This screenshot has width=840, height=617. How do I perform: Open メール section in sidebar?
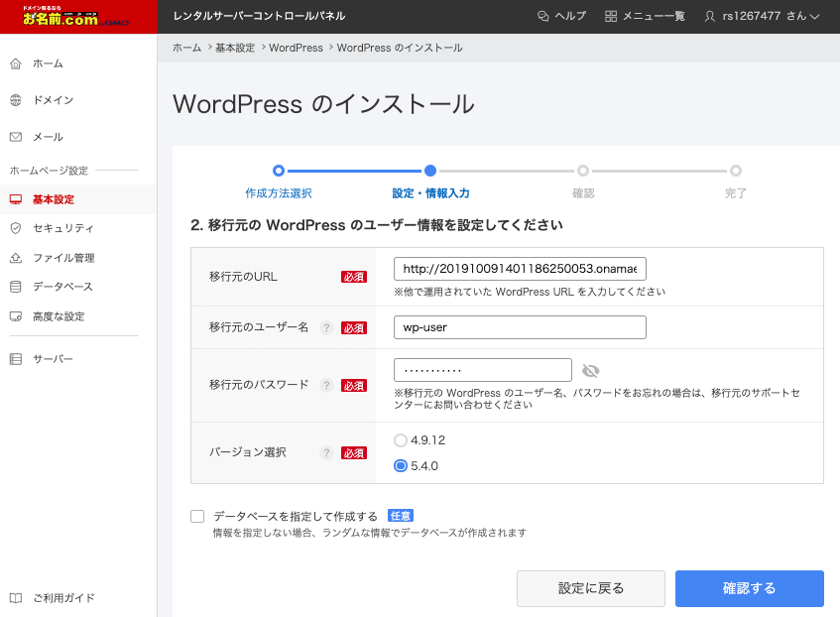tap(48, 137)
